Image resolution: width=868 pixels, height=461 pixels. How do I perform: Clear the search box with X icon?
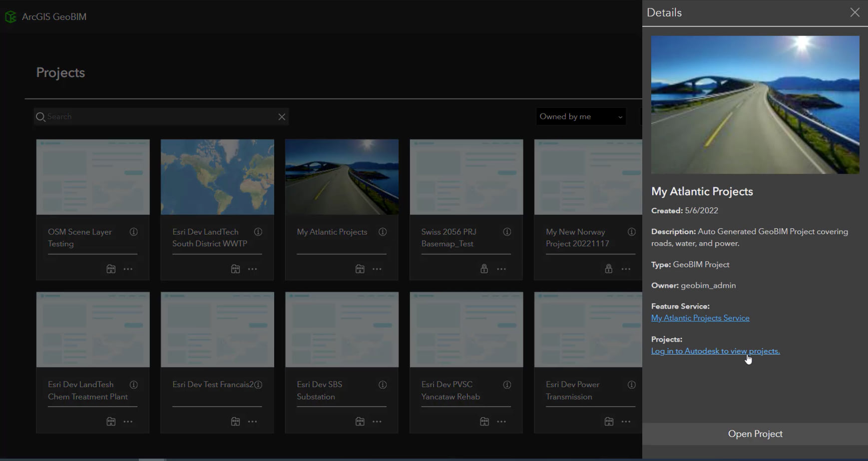[x=282, y=117]
